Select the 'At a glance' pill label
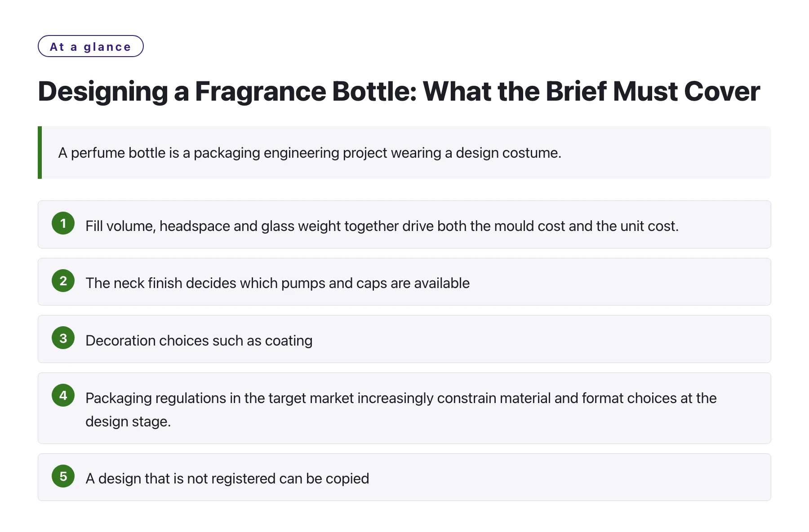Image resolution: width=809 pixels, height=532 pixels. (90, 46)
